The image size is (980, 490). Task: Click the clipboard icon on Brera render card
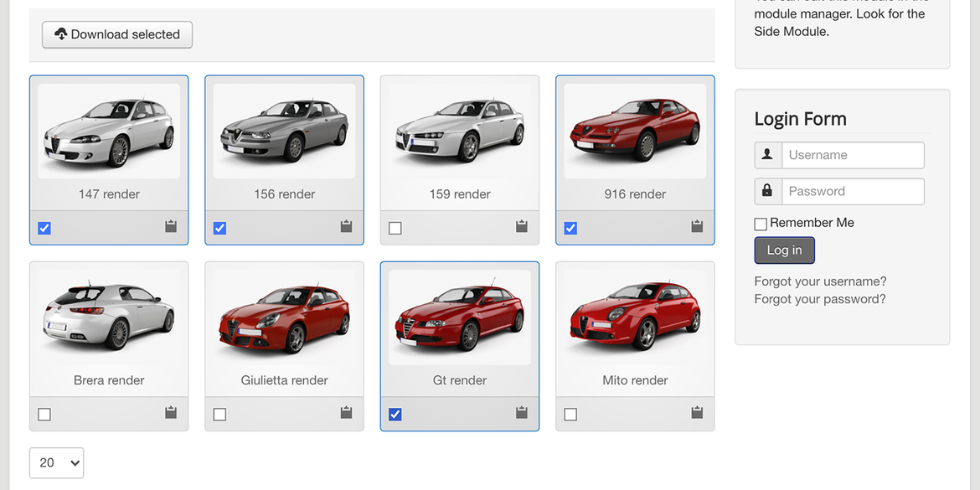[171, 412]
